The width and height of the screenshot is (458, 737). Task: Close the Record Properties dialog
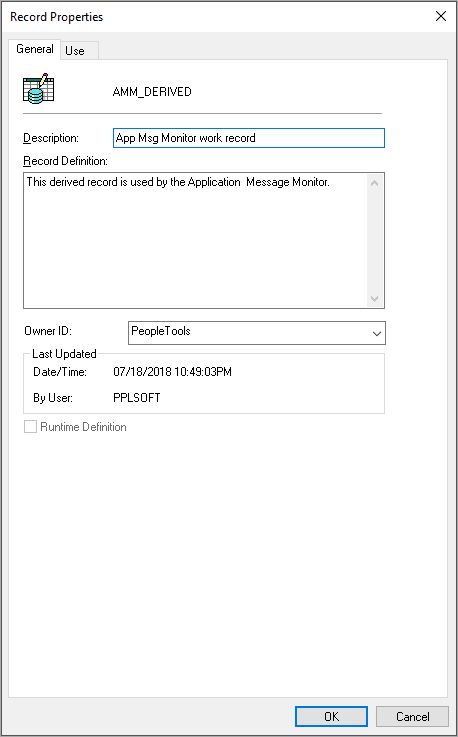click(441, 16)
